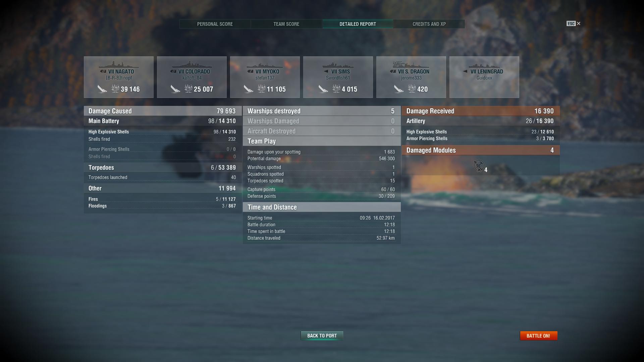Start a new match with Battle On!
The image size is (644, 362).
(538, 336)
